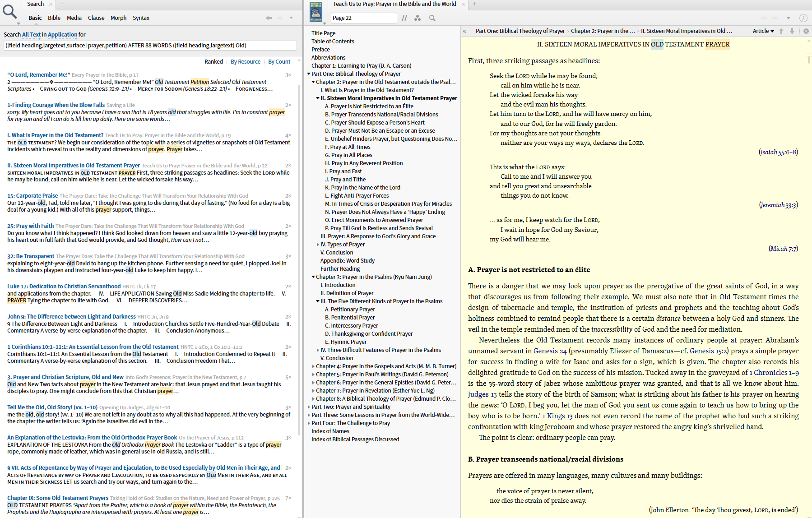Add a new tab next to Search
Screen dimensions: 812x518
coord(62,4)
